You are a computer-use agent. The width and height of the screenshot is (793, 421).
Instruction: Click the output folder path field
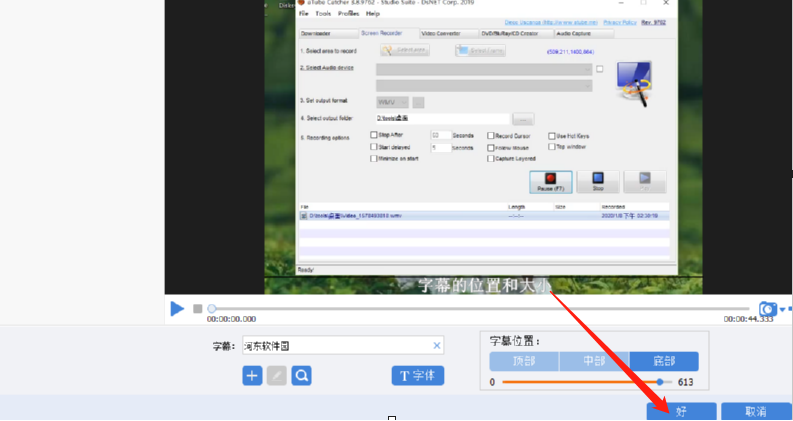(443, 118)
